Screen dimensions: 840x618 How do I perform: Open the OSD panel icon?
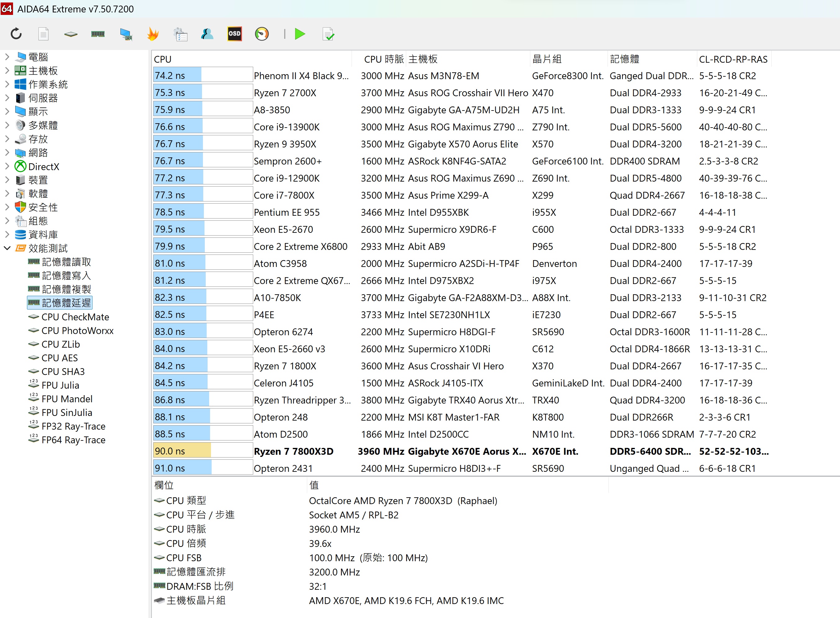click(235, 34)
